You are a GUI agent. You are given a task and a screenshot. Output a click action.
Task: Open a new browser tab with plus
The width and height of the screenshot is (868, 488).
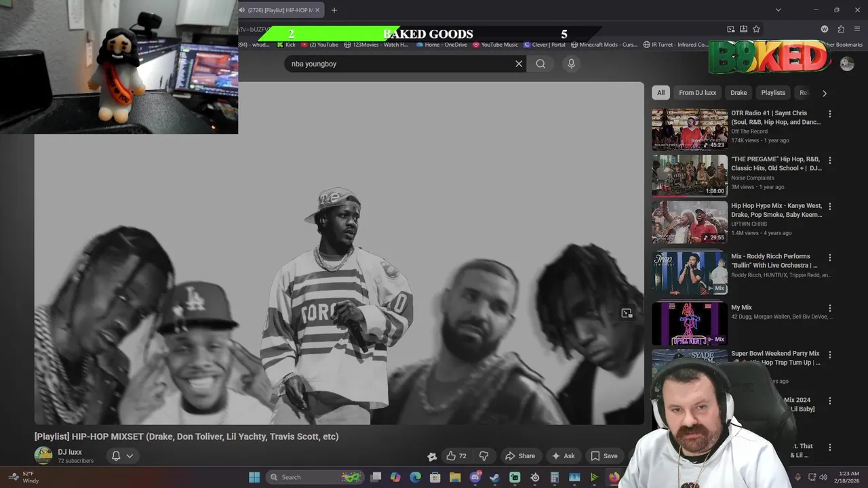tap(334, 10)
